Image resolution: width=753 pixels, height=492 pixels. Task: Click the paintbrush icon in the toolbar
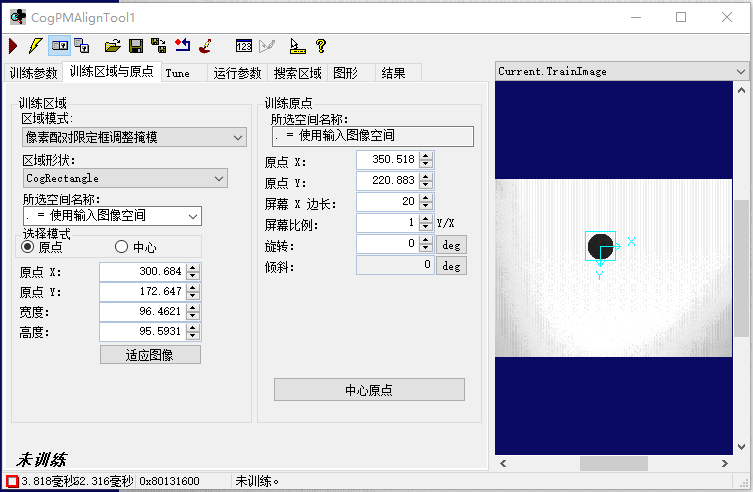(206, 46)
